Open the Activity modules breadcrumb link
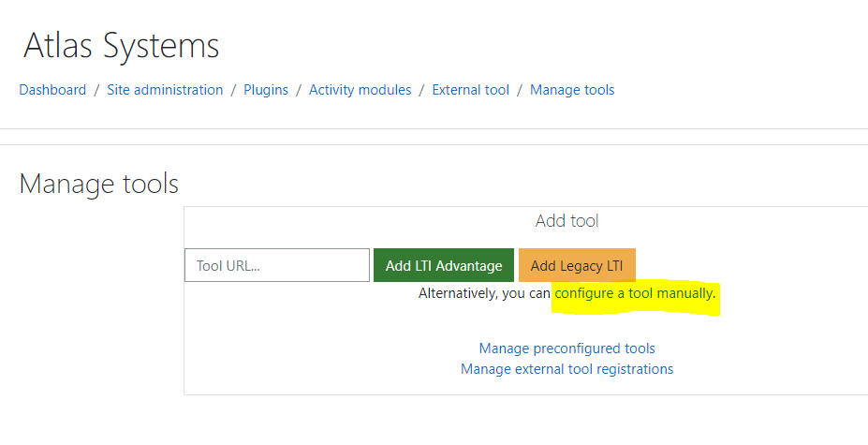Image resolution: width=868 pixels, height=445 pixels. pyautogui.click(x=360, y=90)
